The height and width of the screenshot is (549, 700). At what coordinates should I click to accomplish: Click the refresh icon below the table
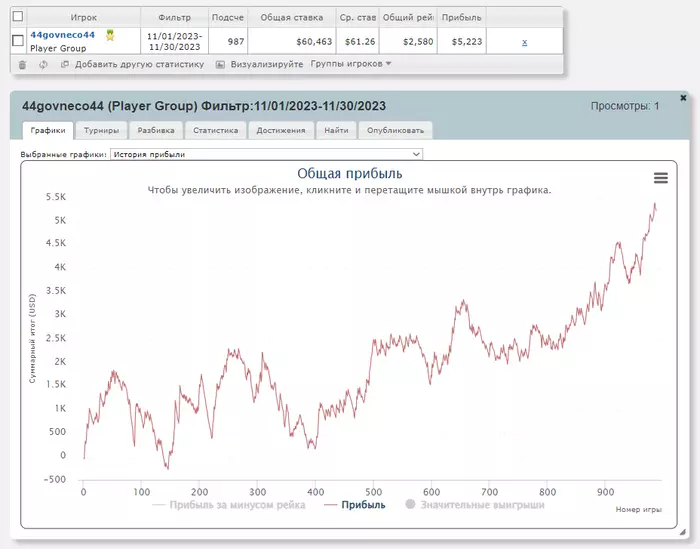pos(43,65)
